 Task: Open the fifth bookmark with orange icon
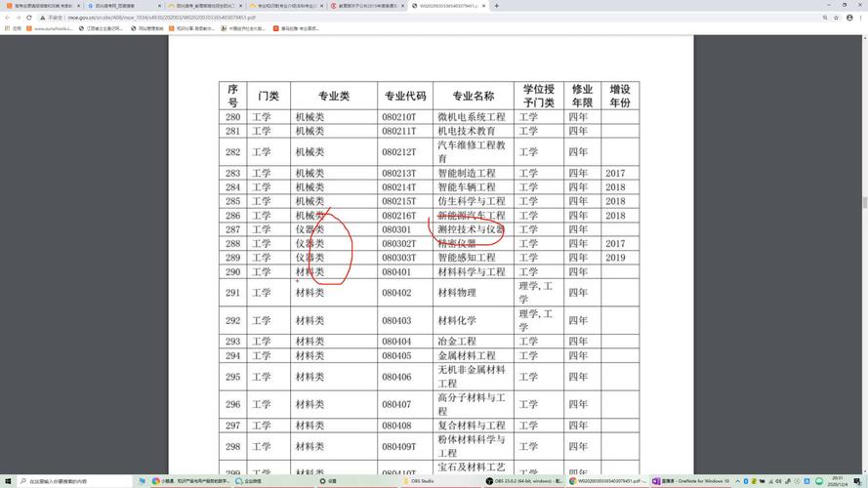(x=191, y=28)
